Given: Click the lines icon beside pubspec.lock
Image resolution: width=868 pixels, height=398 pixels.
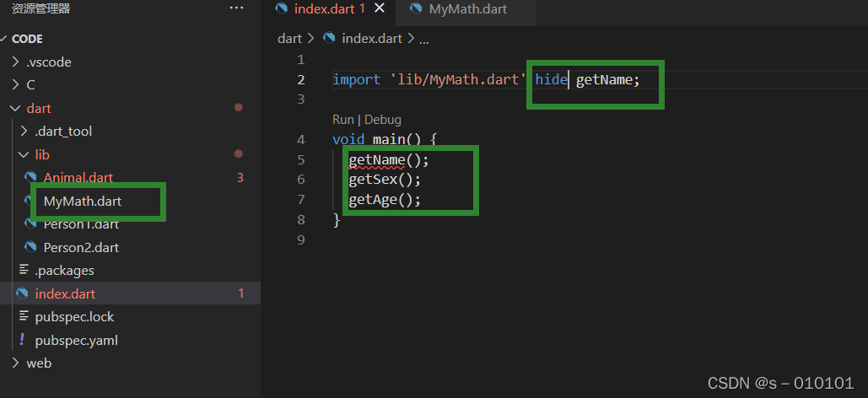Looking at the screenshot, I should 24,315.
